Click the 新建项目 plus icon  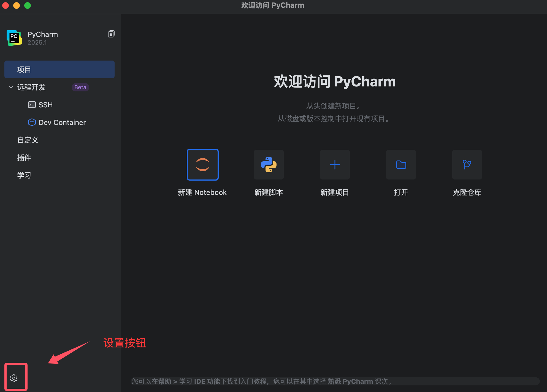pyautogui.click(x=335, y=164)
